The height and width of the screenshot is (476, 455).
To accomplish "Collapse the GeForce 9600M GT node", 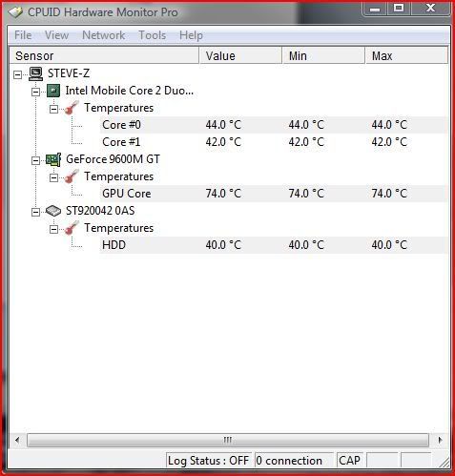I will point(36,160).
